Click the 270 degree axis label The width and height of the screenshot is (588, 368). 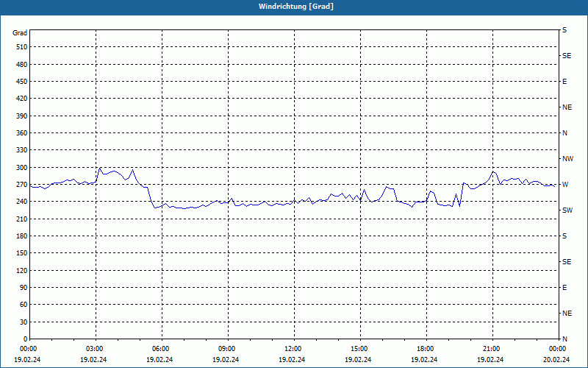21,185
